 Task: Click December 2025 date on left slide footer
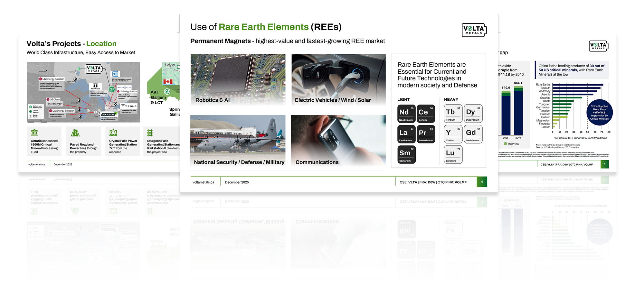63,164
